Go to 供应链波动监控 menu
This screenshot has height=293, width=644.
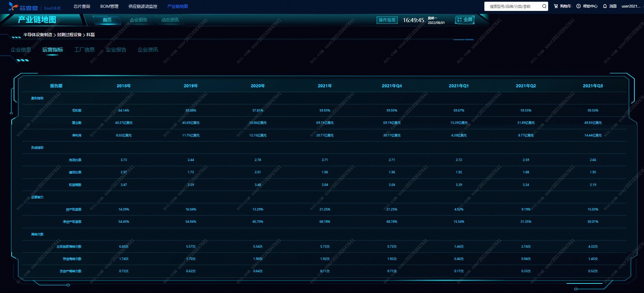pyautogui.click(x=143, y=6)
